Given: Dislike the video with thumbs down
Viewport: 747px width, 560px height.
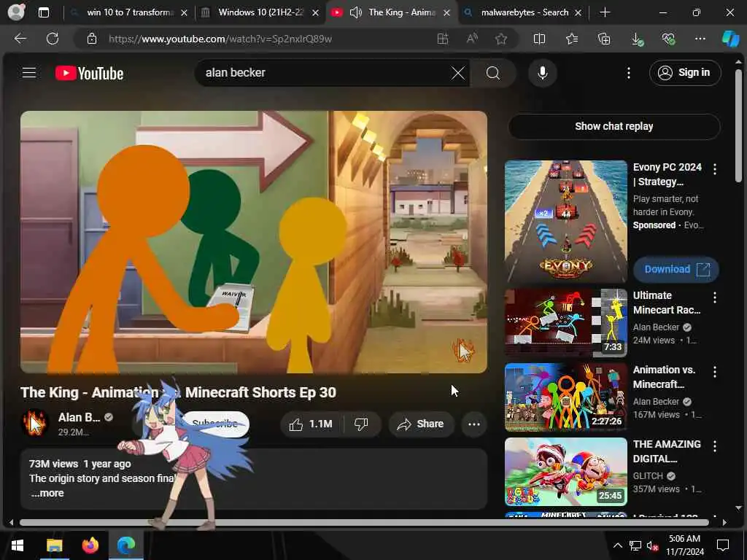Looking at the screenshot, I should coord(362,424).
